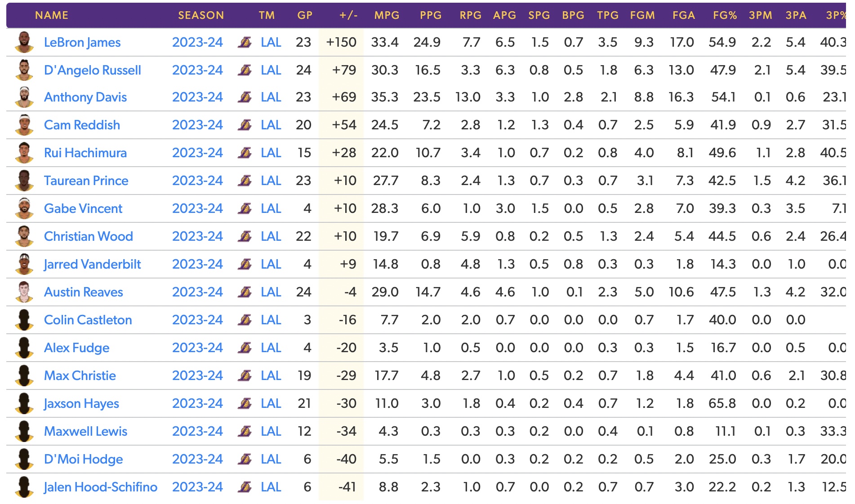Screen dimensions: 855x504
Task: Sort by the MPG column header
Action: tap(387, 15)
